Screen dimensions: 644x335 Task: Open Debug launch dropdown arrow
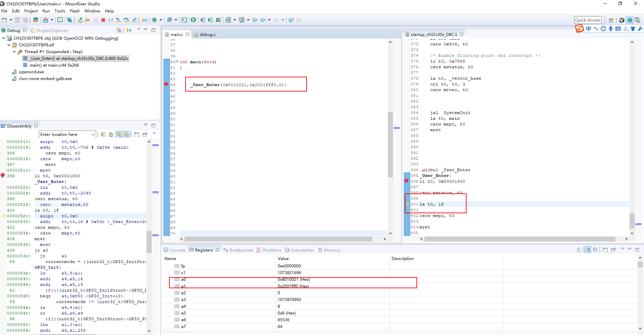[x=161, y=20]
